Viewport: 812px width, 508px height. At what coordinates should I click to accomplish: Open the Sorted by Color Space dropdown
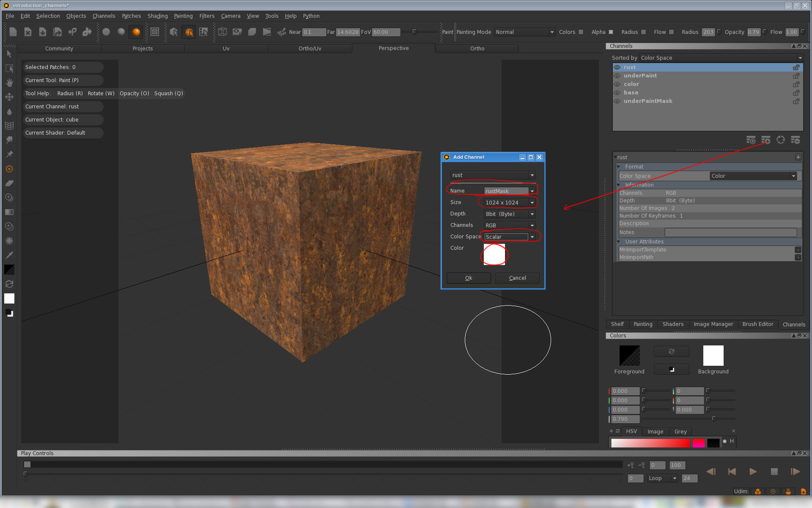(x=721, y=58)
